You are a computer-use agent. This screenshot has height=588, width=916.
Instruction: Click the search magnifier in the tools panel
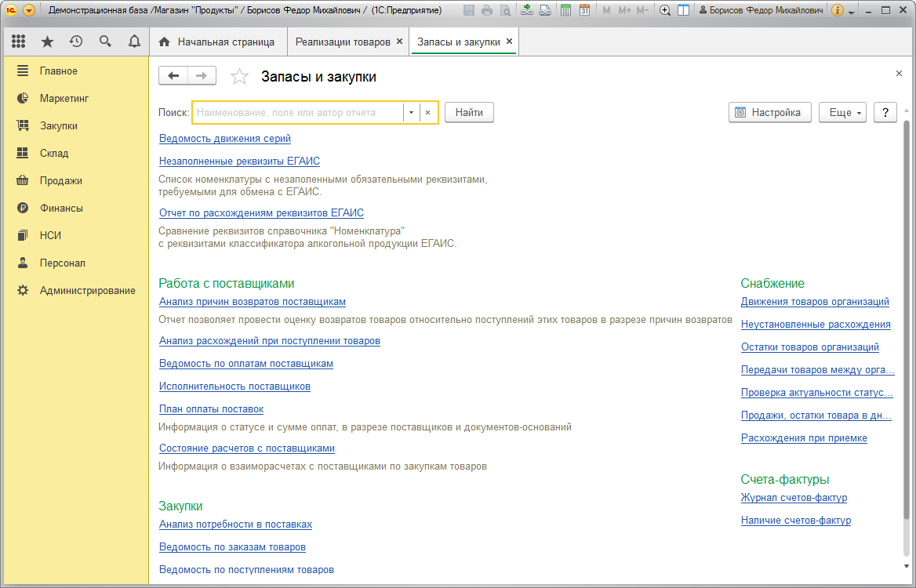pyautogui.click(x=105, y=42)
